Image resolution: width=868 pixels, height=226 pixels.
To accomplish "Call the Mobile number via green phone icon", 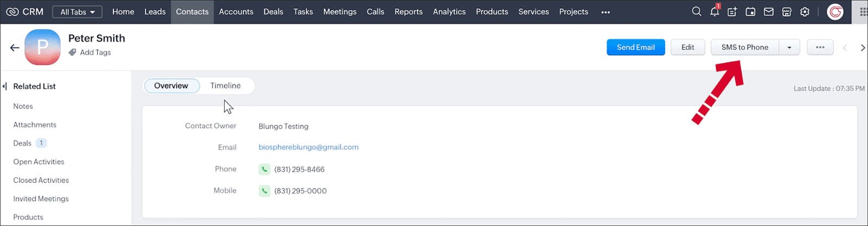I will [x=264, y=191].
